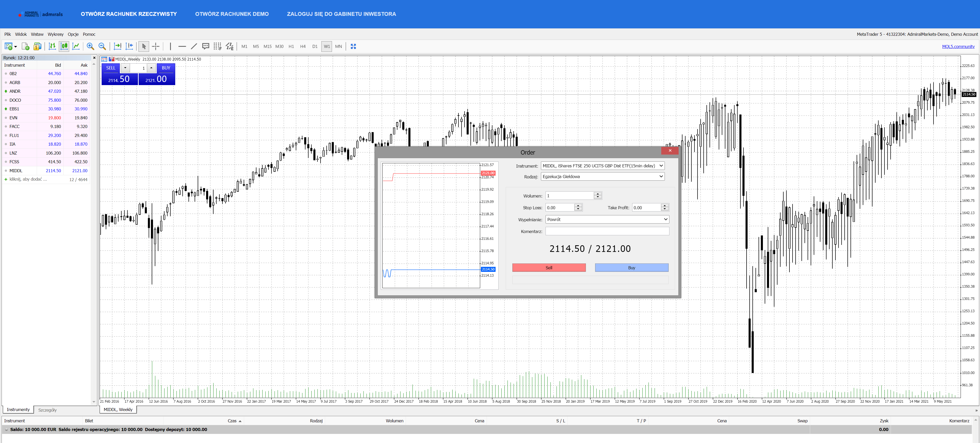The width and height of the screenshot is (980, 443).
Task: Click one-click SELL button on chart
Action: [111, 68]
